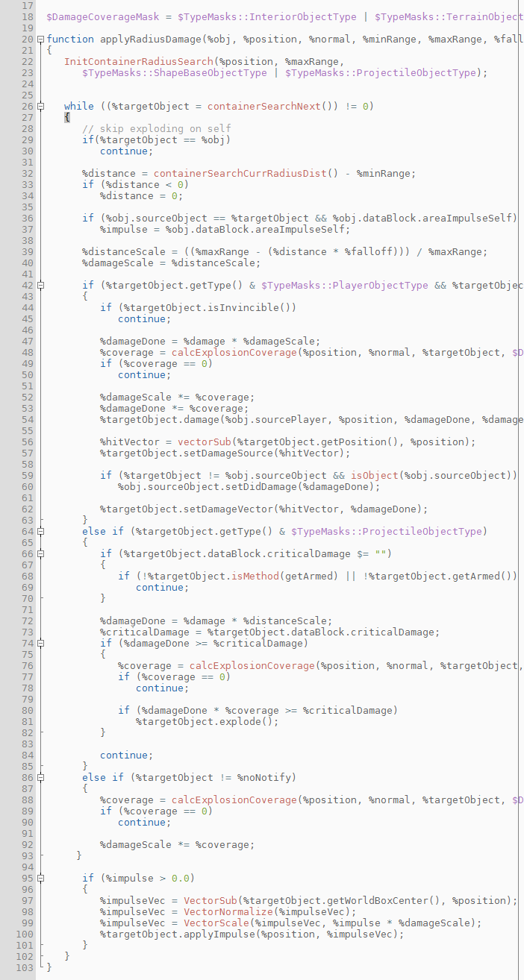Click calcExplosionCoverage on line 88
This screenshot has height=980, width=524.
234,800
